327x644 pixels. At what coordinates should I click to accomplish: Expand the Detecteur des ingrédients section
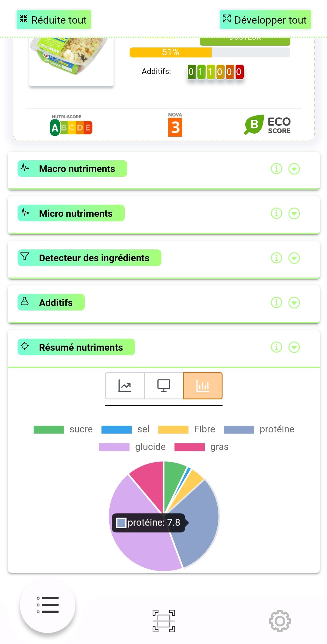(294, 258)
